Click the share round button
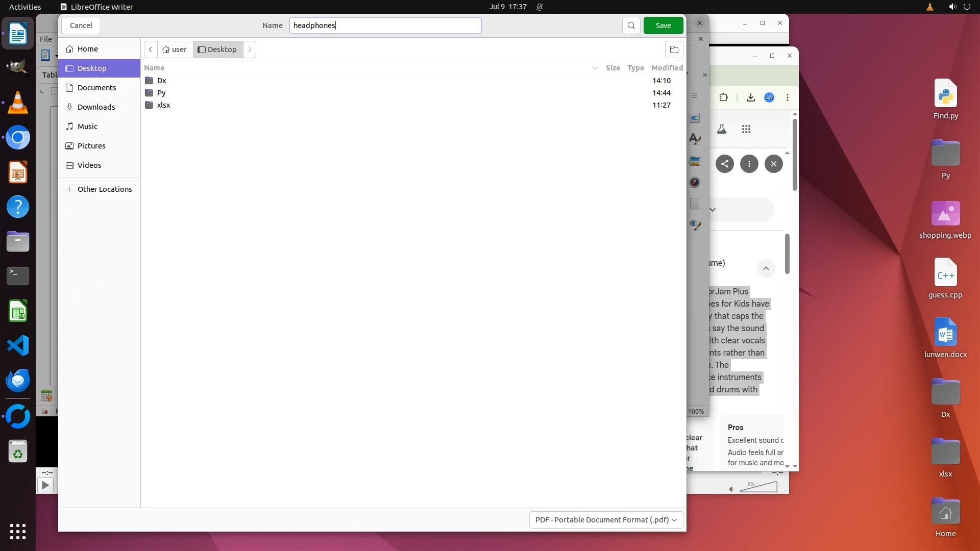This screenshot has height=551, width=980. [725, 164]
